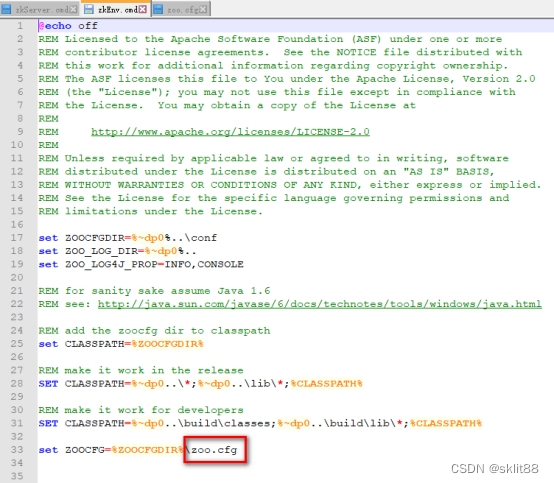This screenshot has height=483, width=554.
Task: Switch to the zkServer.cmd tab
Action: point(39,10)
